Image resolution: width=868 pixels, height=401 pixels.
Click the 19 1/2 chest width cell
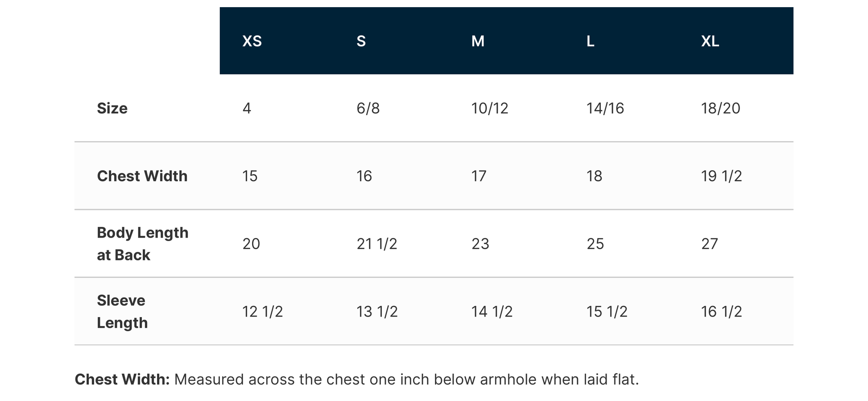[721, 176]
